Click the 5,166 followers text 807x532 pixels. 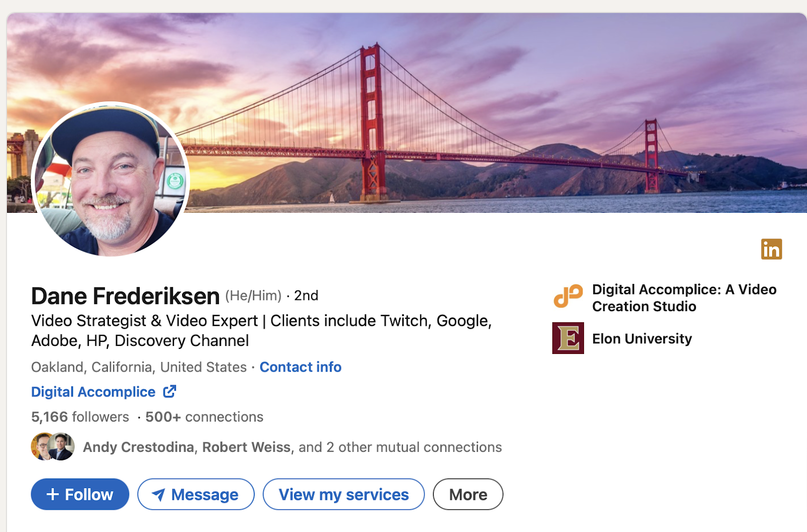80,417
